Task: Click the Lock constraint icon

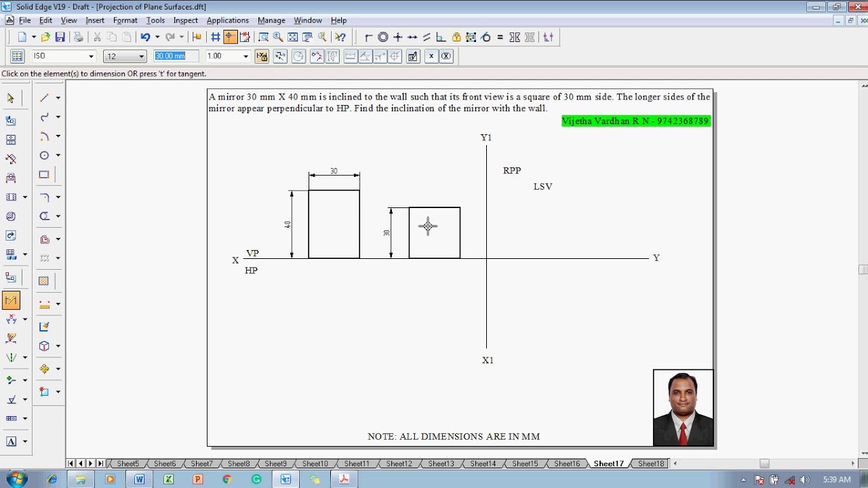Action: tap(456, 37)
